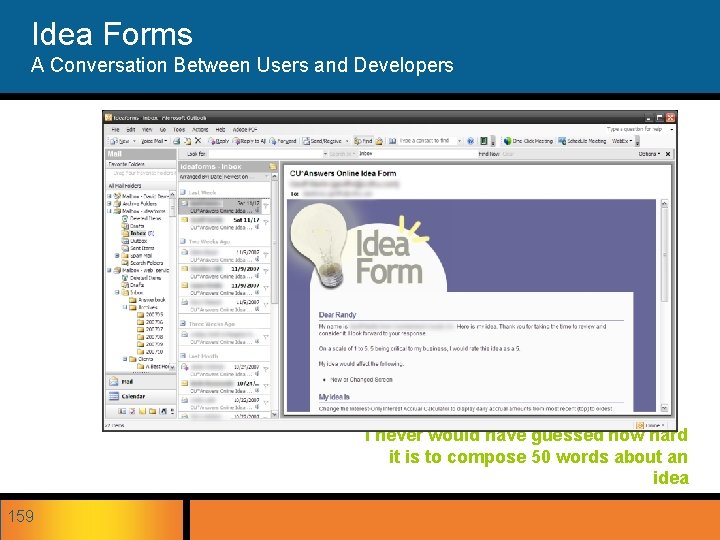Click the blue Help icon in toolbar
This screenshot has height=540, width=720.
pyautogui.click(x=470, y=141)
